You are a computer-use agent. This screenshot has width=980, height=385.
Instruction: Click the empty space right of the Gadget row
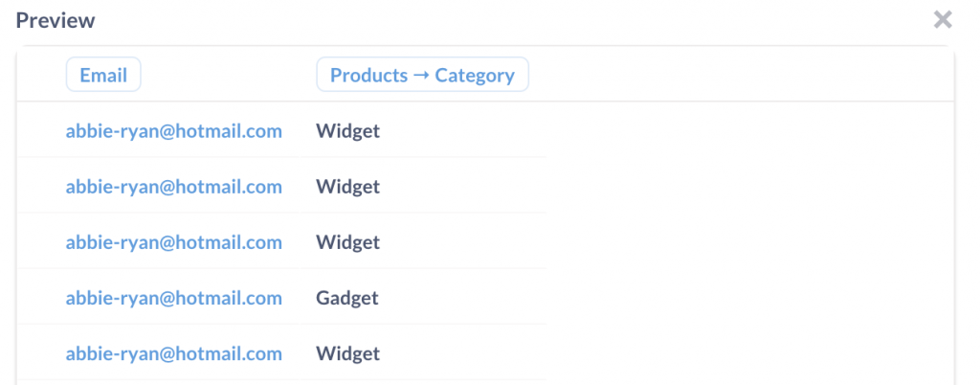(750, 298)
